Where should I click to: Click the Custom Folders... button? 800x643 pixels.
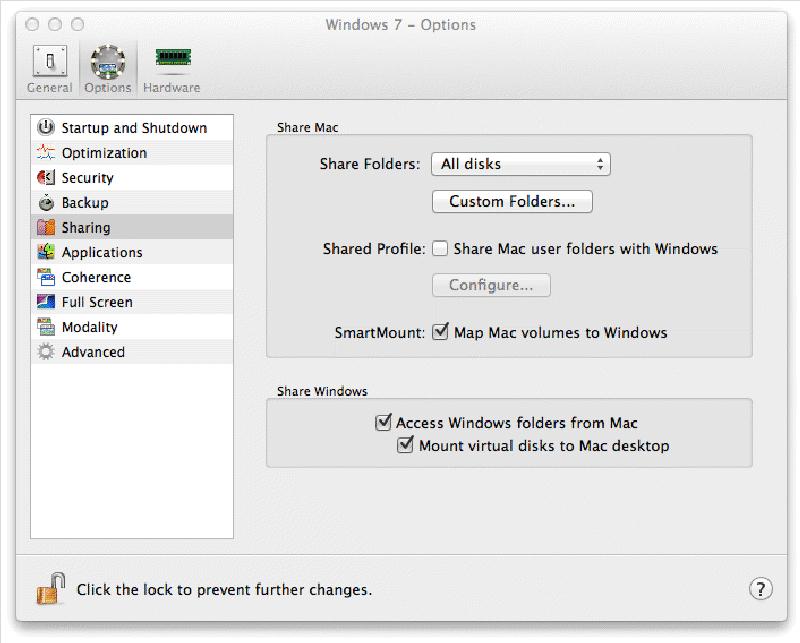(512, 202)
